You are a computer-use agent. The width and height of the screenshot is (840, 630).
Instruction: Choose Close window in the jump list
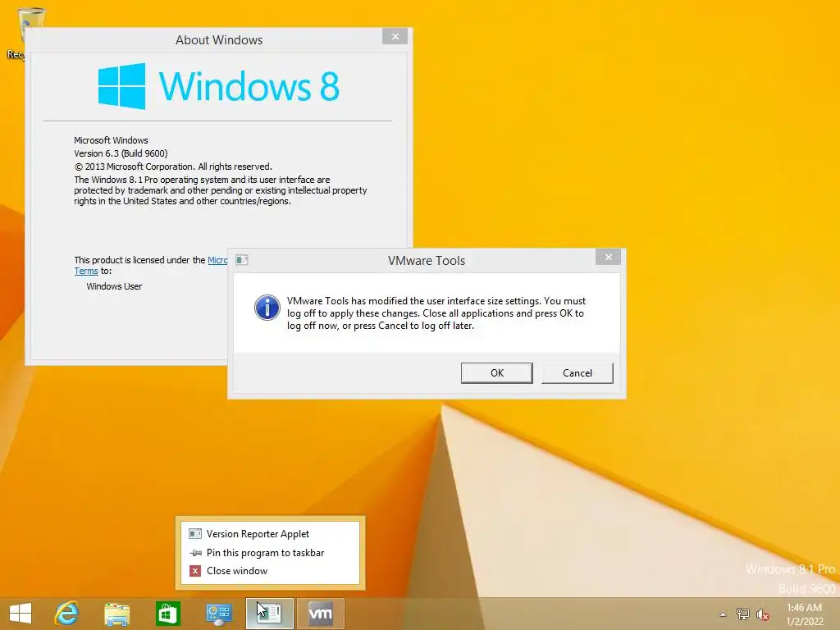click(x=271, y=571)
